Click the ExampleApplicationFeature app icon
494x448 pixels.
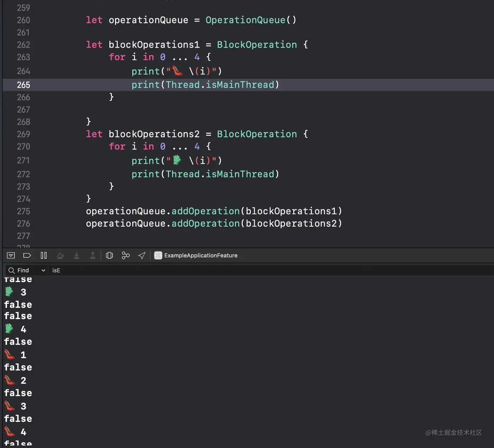tap(158, 255)
